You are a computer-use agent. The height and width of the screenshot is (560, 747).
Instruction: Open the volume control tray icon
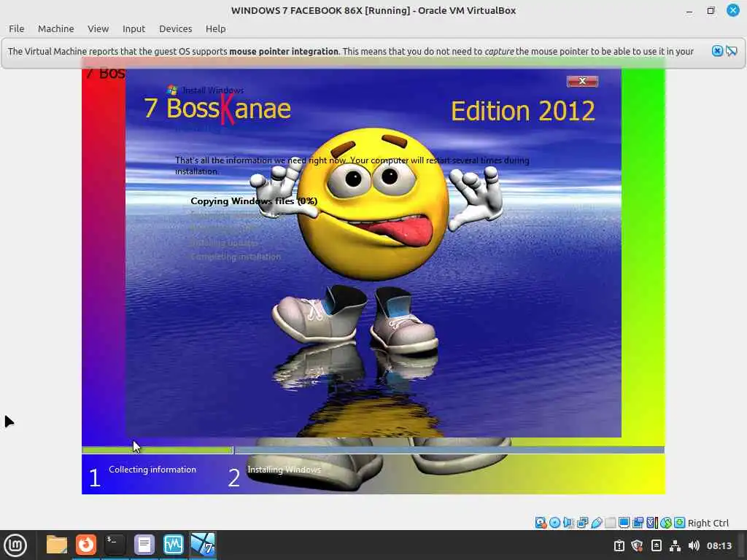[694, 545]
